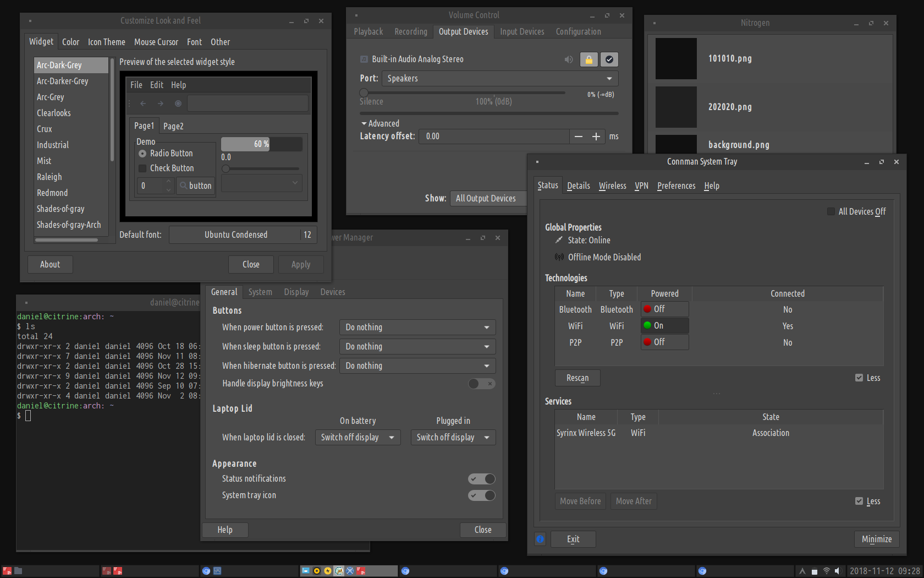Click the About button in Look and Feel
This screenshot has width=924, height=578.
(x=50, y=265)
